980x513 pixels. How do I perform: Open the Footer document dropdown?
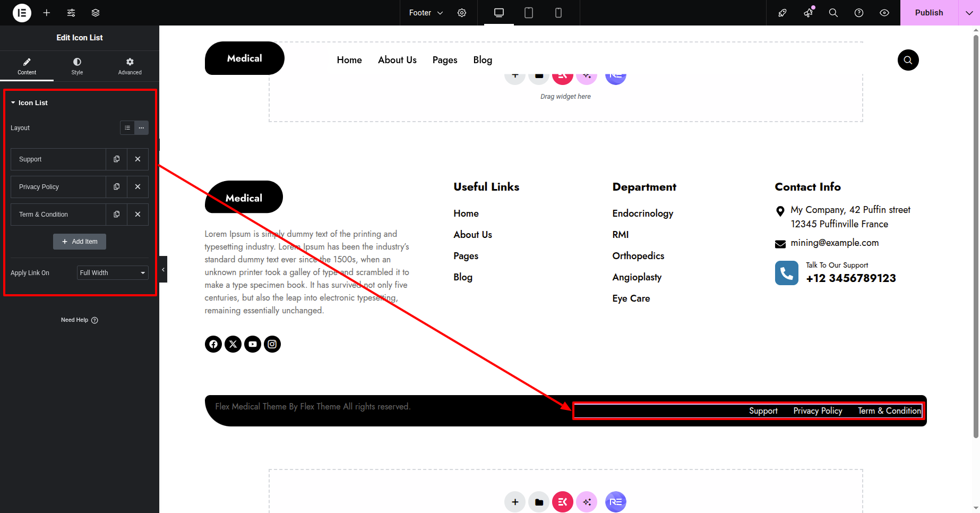[x=426, y=13]
